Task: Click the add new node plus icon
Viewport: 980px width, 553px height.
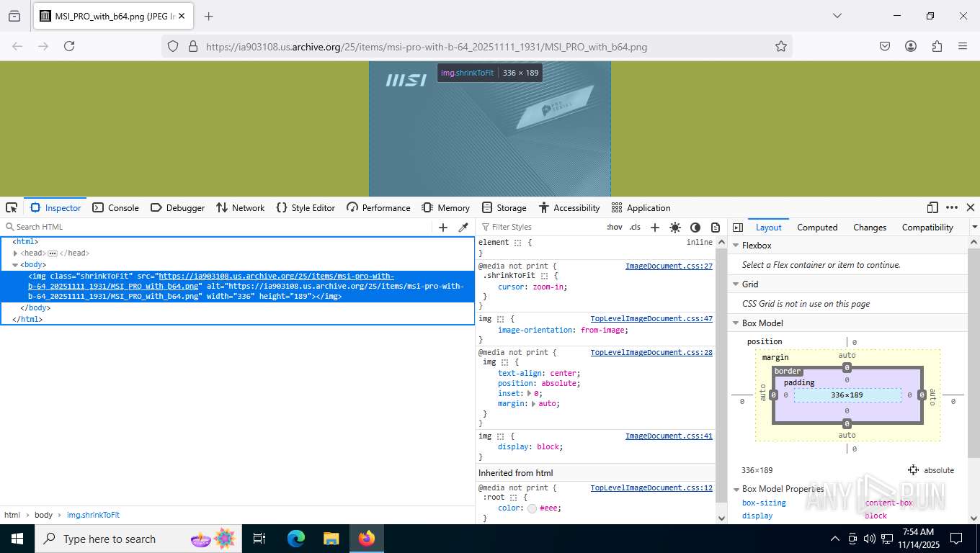Action: point(443,227)
